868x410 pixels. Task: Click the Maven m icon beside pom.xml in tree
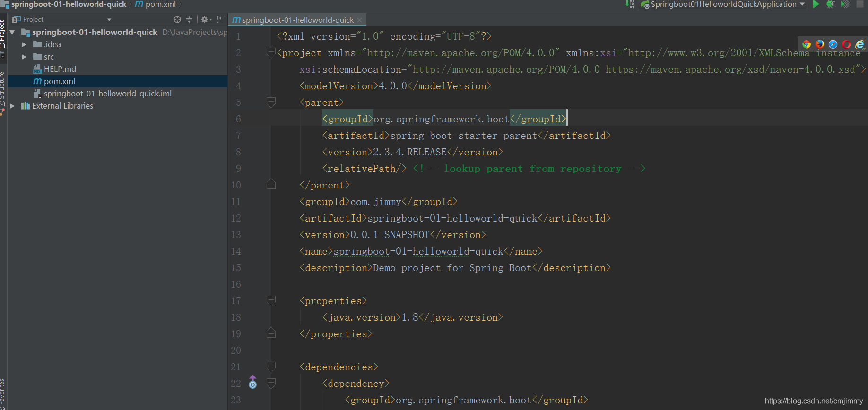[37, 81]
